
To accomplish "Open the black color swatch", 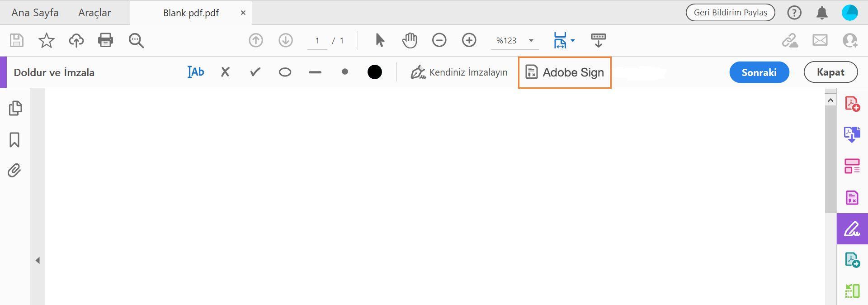I will (x=375, y=72).
